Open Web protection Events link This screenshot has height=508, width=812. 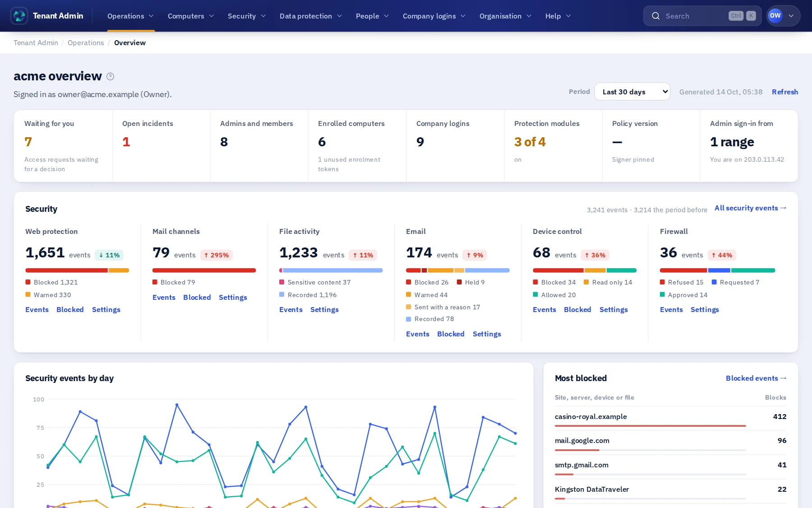point(37,310)
